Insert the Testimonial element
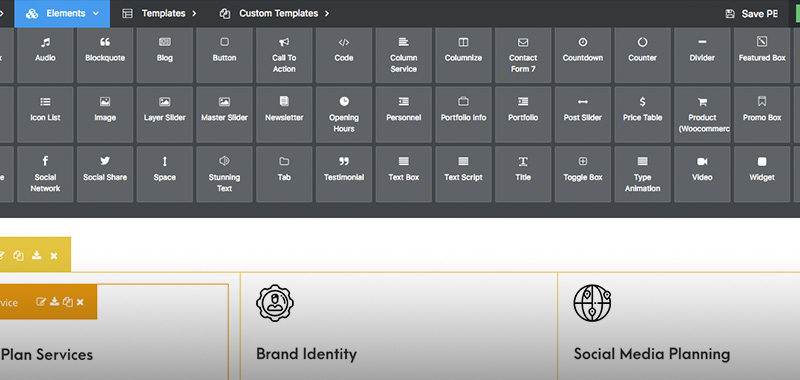 344,174
